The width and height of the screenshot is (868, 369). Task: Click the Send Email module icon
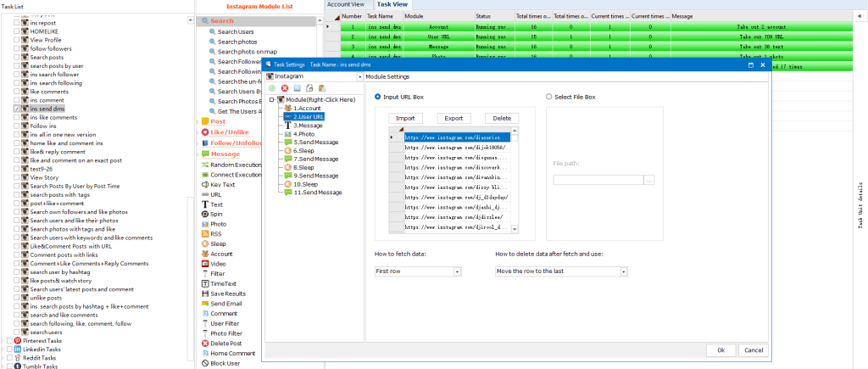pos(204,303)
